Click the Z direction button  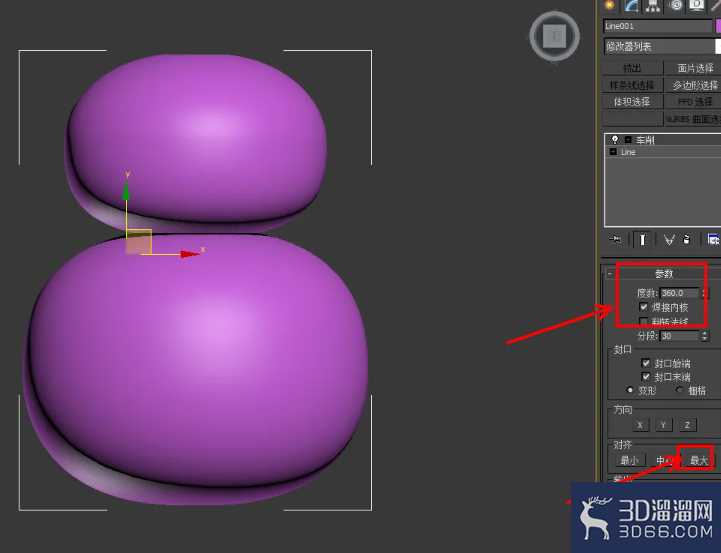click(687, 425)
